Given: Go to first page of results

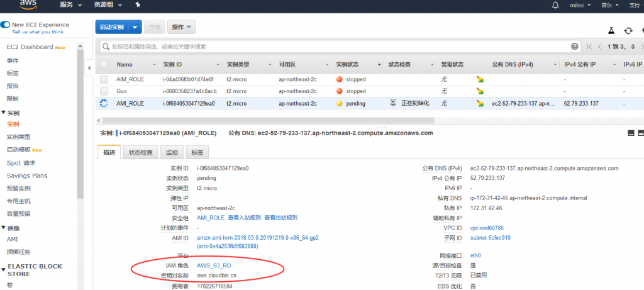Looking at the screenshot, I should click(590, 47).
